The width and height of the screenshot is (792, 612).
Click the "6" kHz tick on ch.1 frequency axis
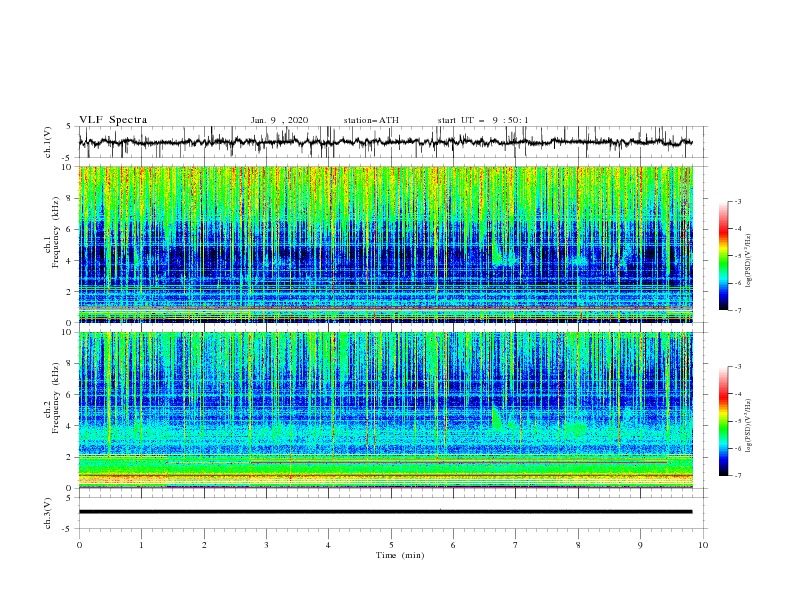coord(69,229)
